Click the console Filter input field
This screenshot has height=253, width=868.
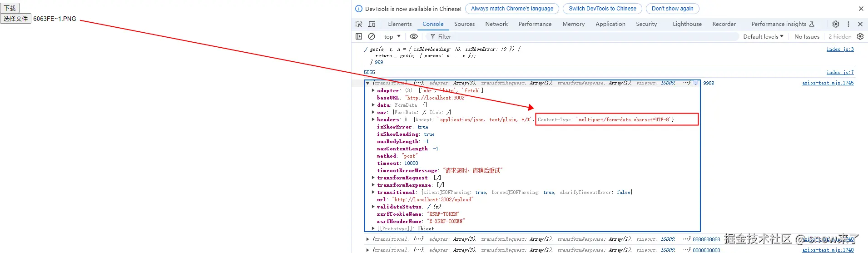point(581,36)
